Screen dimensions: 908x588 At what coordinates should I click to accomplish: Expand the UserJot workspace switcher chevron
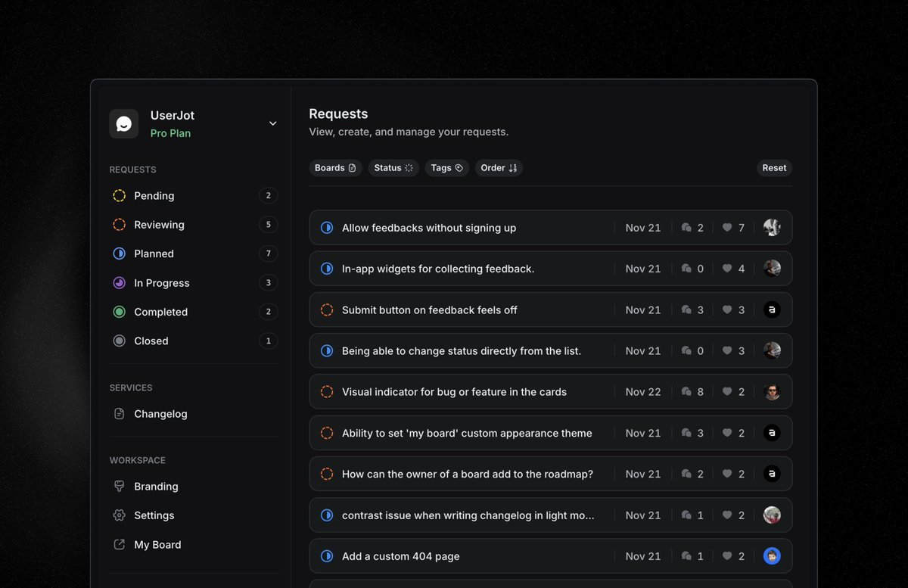tap(272, 123)
